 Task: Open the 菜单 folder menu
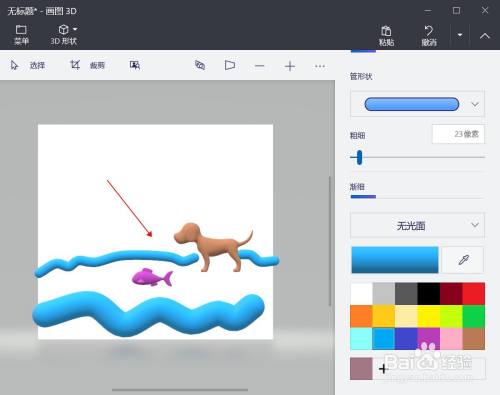click(21, 35)
